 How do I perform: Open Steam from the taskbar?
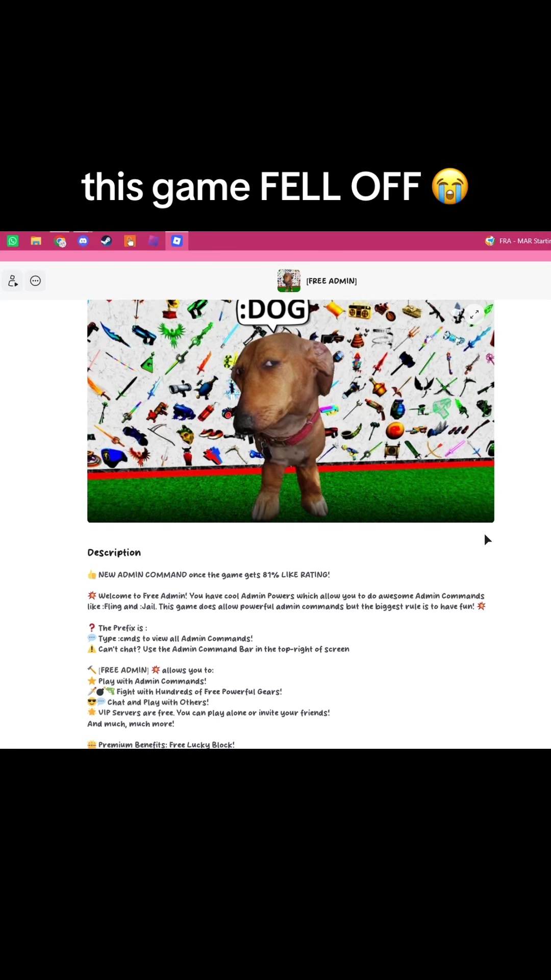click(x=106, y=241)
